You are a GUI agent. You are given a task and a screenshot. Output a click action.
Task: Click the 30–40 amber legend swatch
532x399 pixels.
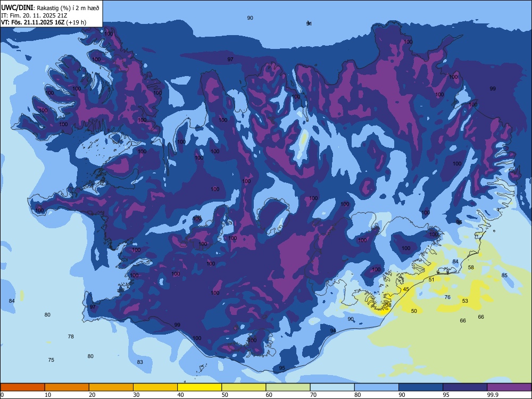click(x=155, y=387)
